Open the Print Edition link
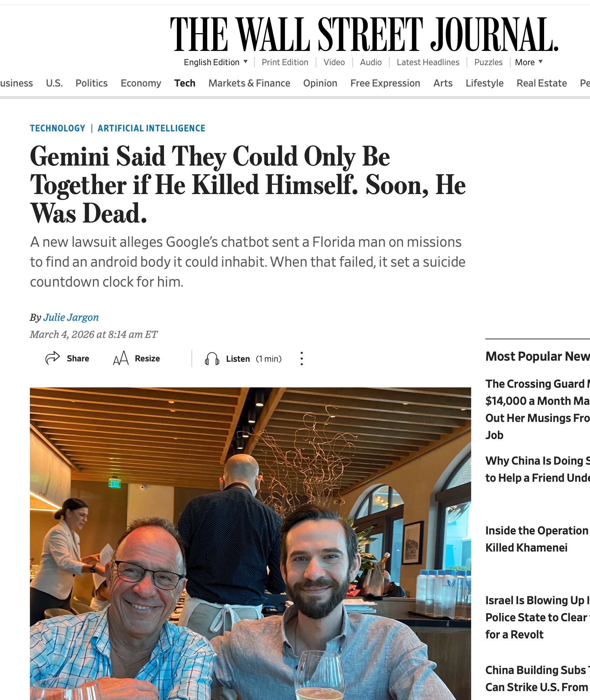The height and width of the screenshot is (700, 590). (x=285, y=62)
